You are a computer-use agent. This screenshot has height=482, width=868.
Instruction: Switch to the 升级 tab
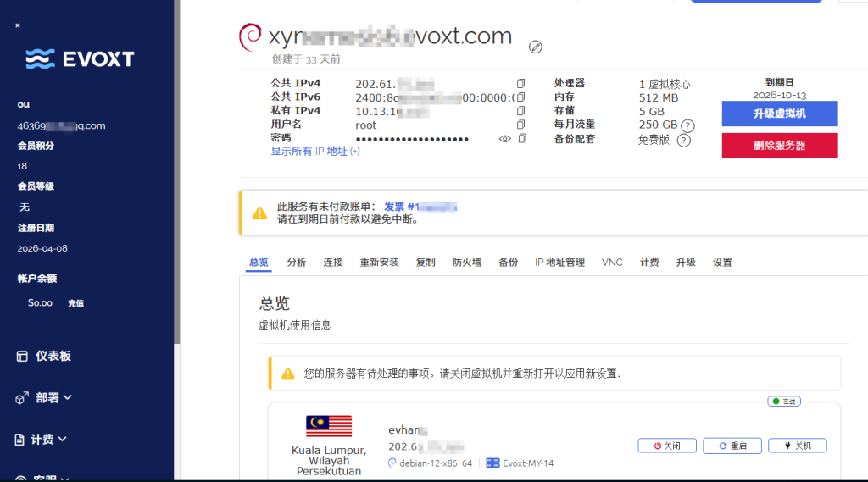685,263
